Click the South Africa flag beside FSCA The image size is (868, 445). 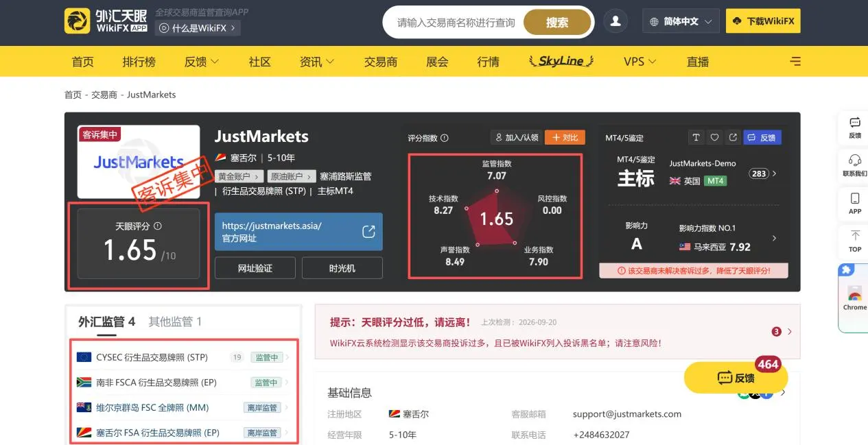(x=84, y=382)
